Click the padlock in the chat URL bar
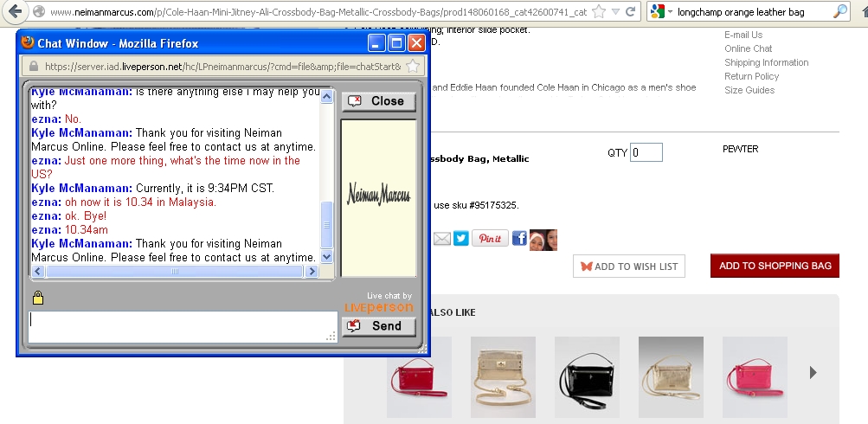Viewport: 868px width, 424px height. (x=33, y=67)
